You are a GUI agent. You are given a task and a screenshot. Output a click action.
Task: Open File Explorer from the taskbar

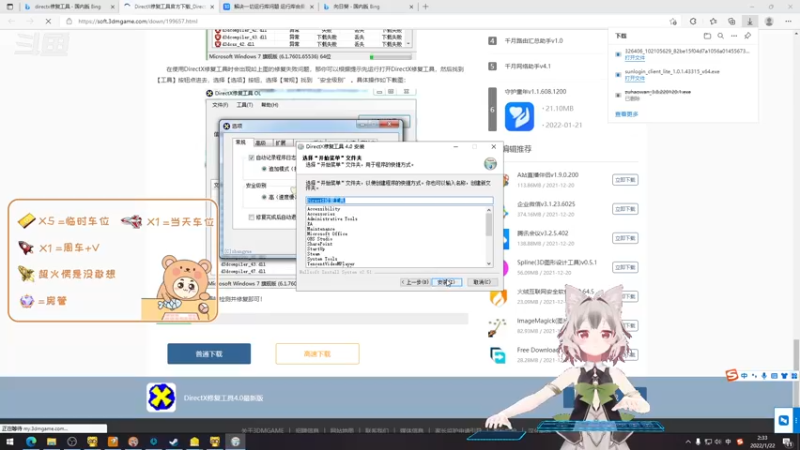point(51,442)
